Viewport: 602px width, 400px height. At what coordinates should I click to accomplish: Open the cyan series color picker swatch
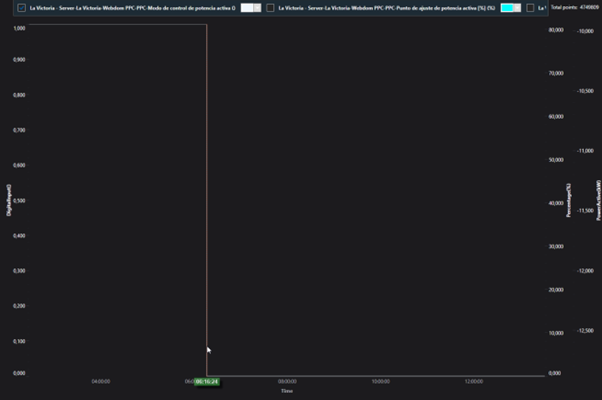(x=508, y=8)
